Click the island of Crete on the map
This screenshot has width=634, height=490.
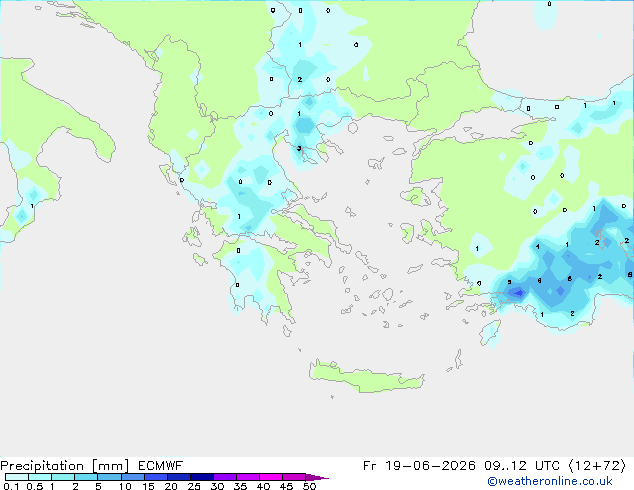pos(366,377)
